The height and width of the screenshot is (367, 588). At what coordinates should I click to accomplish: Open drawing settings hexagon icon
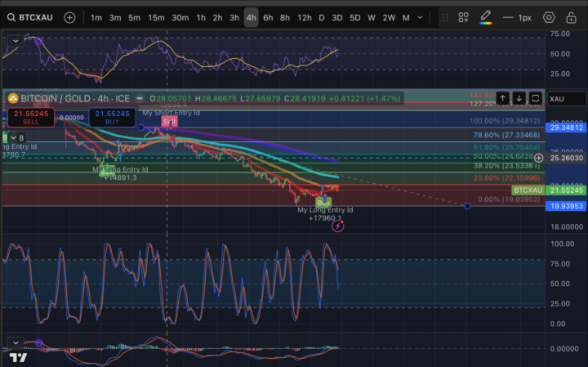[549, 17]
